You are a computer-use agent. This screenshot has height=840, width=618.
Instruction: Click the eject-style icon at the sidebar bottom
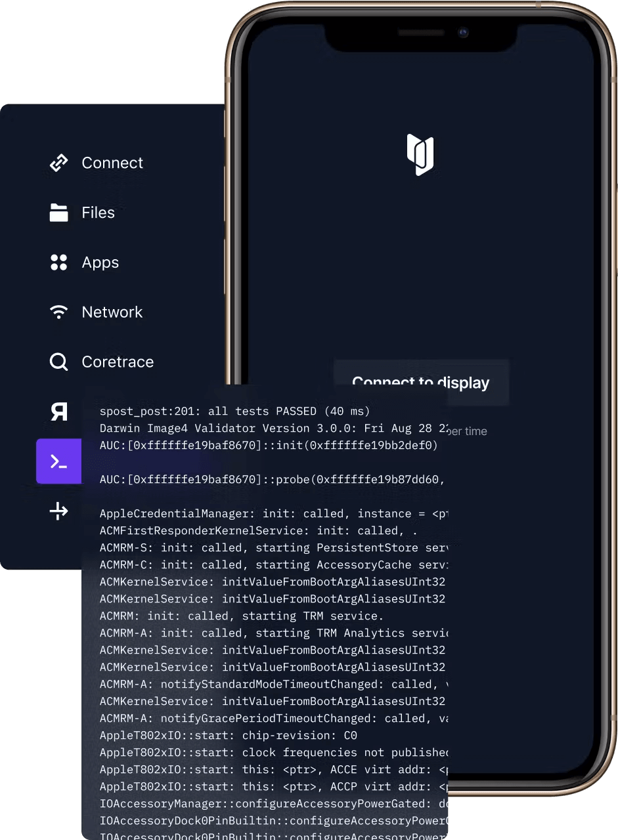(x=58, y=511)
